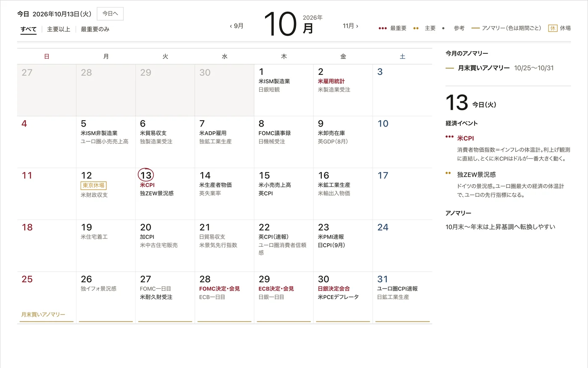This screenshot has height=368, width=588.
Task: Click the two-dot 主要 legend marker
Action: tap(416, 28)
